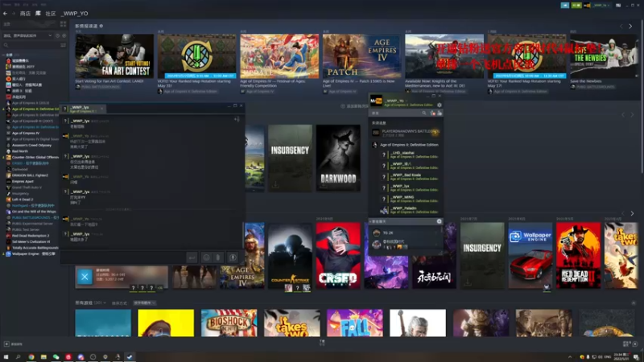Open the 社区 (Community) tab
The width and height of the screenshot is (644, 362).
tap(51, 14)
